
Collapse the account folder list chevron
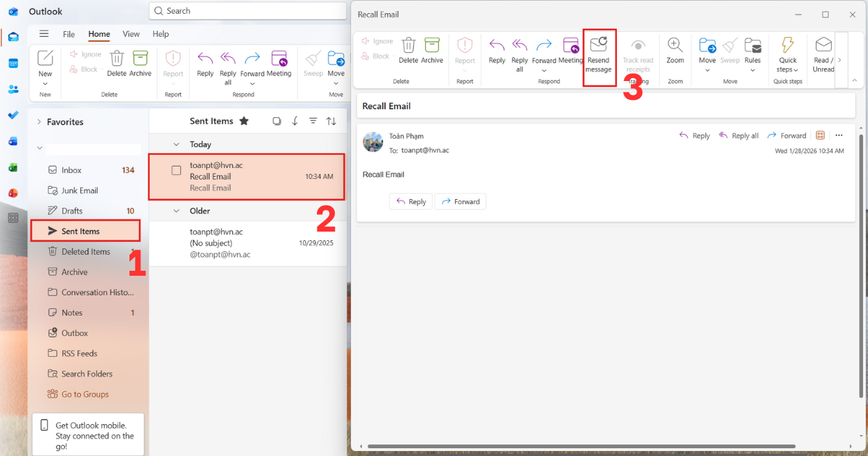pos(39,148)
